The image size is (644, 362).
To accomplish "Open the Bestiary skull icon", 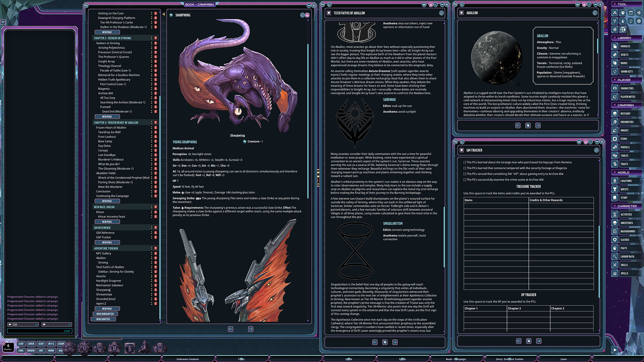I will tap(615, 114).
